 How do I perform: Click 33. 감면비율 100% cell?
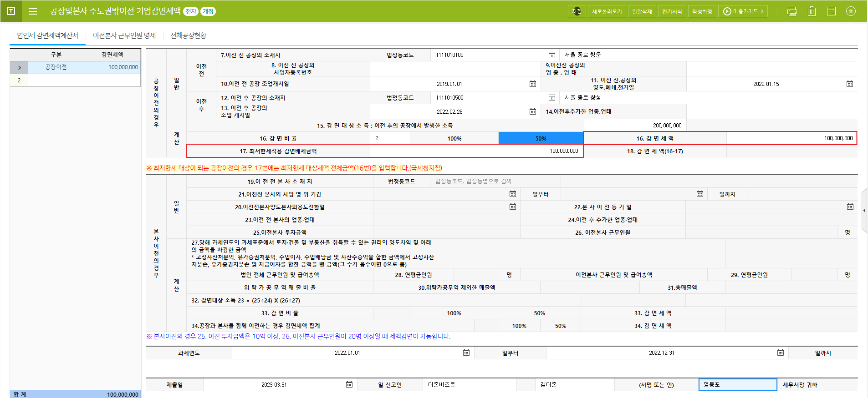click(454, 313)
